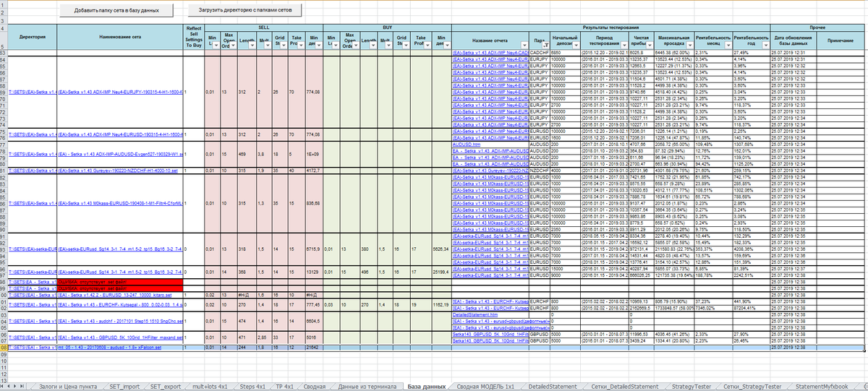
Task: Open 'Название отчета' filter dropdown
Action: tap(524, 45)
